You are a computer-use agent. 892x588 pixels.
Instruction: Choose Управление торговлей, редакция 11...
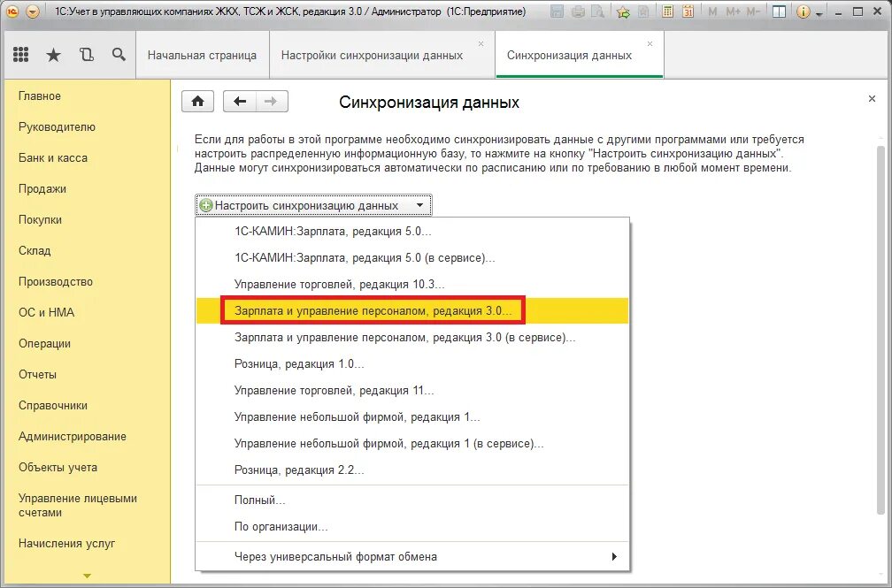click(x=412, y=391)
